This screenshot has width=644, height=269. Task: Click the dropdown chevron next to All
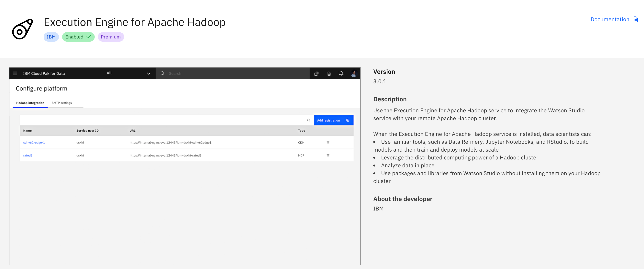[x=149, y=73]
